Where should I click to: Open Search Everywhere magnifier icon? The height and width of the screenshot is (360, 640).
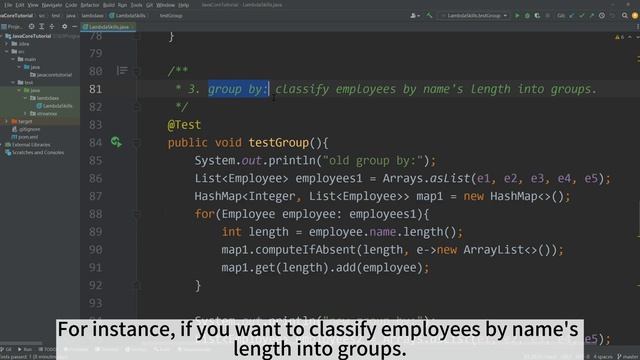624,16
